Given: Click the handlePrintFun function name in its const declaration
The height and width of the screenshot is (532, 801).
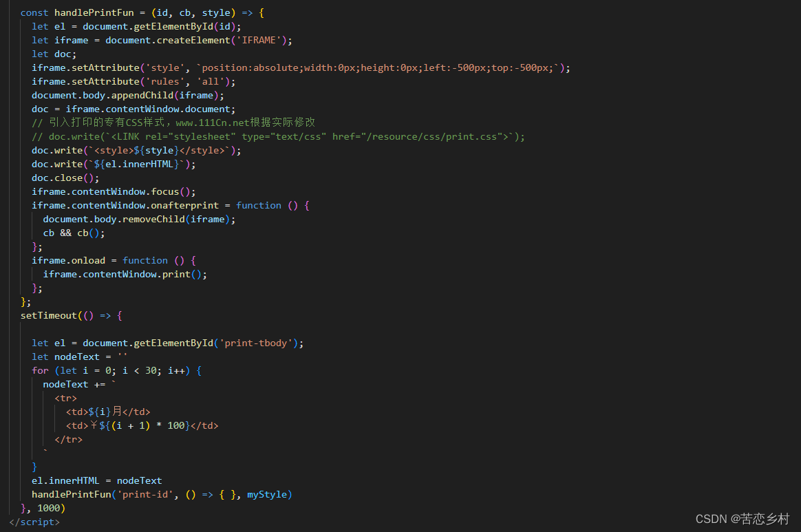Looking at the screenshot, I should pyautogui.click(x=94, y=13).
